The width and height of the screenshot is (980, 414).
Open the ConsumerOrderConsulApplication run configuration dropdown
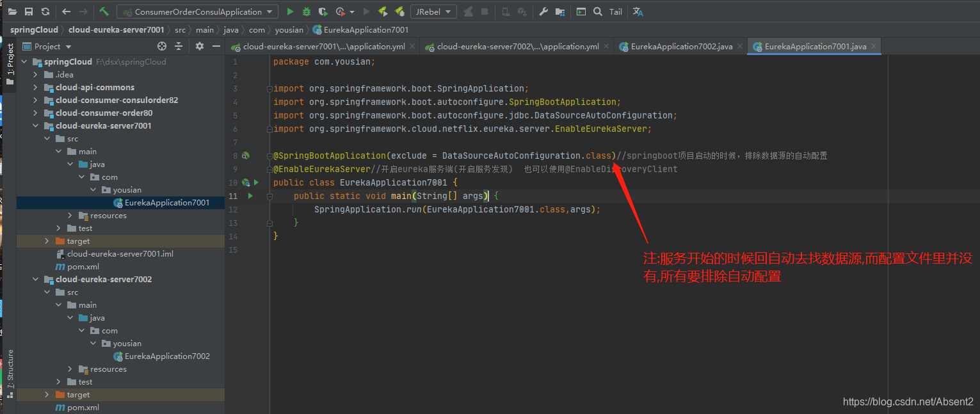[198, 12]
